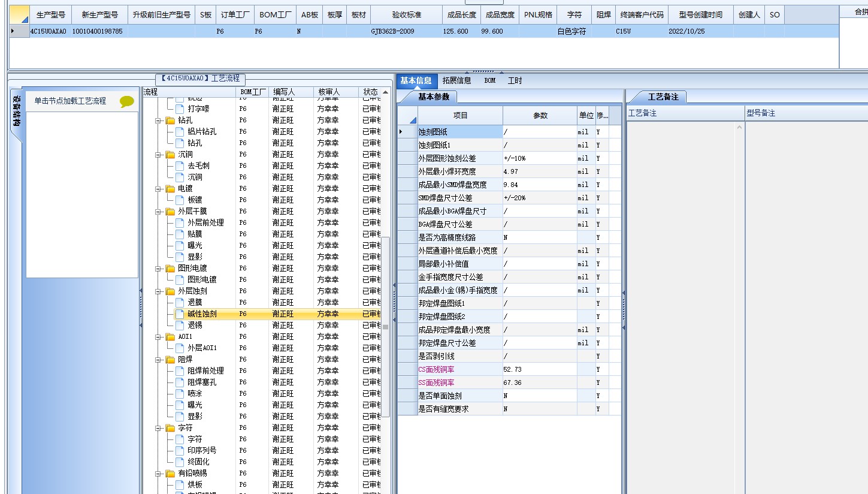868x494 pixels.
Task: Click the 生产型号 column header
Action: 50,14
